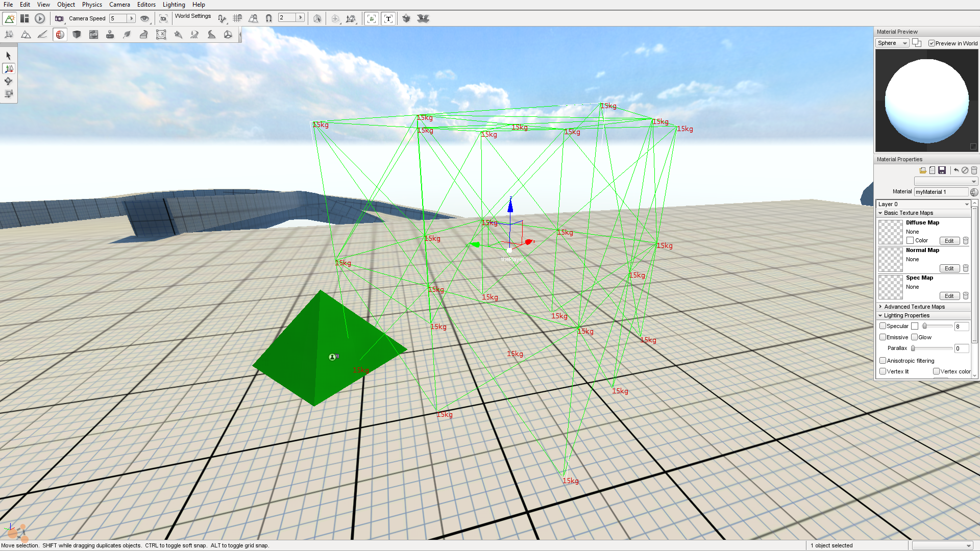Screen dimensions: 980x551
Task: Select the Material Editor globe tool
Action: [x=60, y=35]
